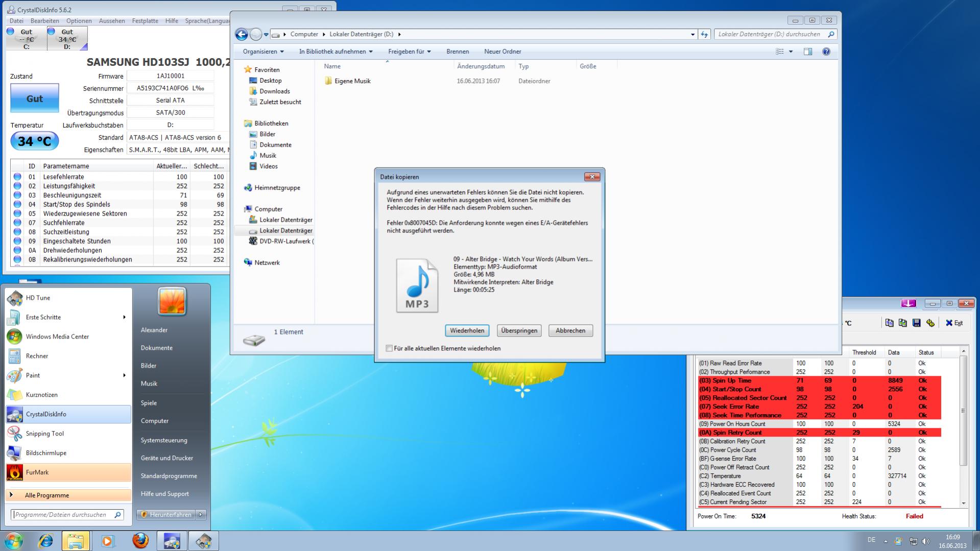
Task: Open Kurznotizen from Start menu
Action: point(68,395)
